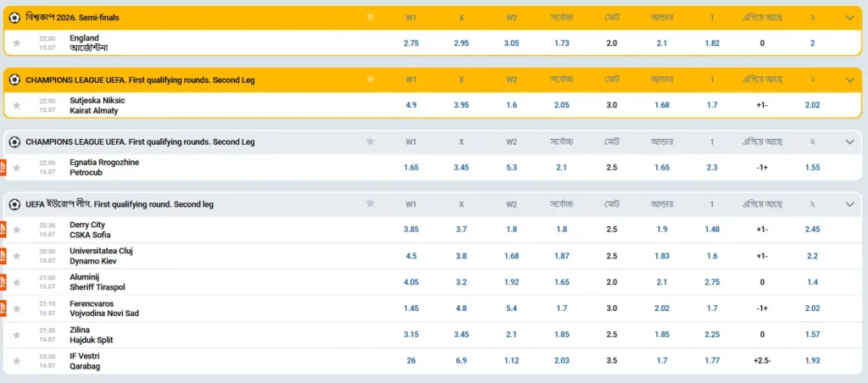Image resolution: width=868 pixels, height=383 pixels.
Task: Collapse the UEFA Europa League section chevron
Action: click(x=850, y=204)
